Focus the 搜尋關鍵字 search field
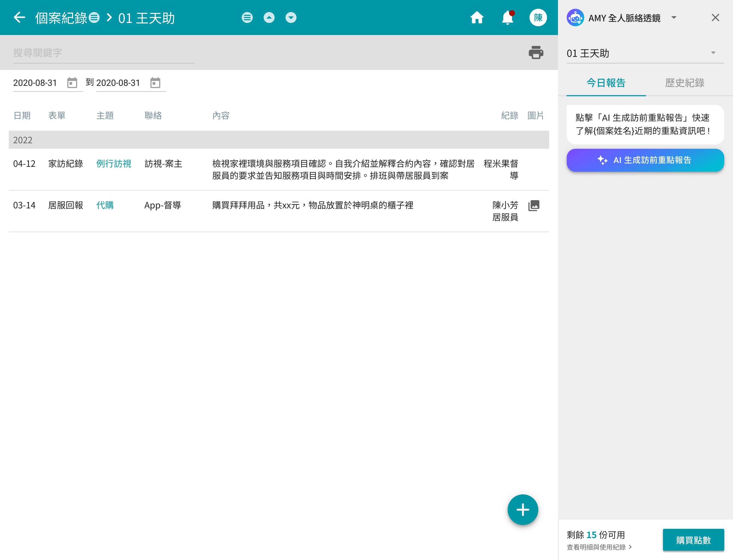733x560 pixels. [104, 53]
